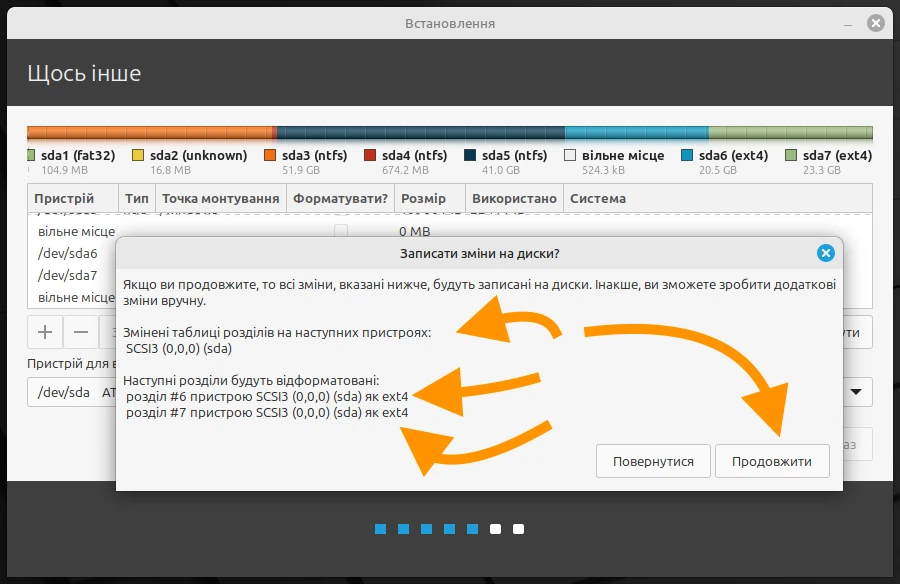The height and width of the screenshot is (584, 900).
Task: Click orange sda3 segment in partition bar
Action: click(152, 133)
